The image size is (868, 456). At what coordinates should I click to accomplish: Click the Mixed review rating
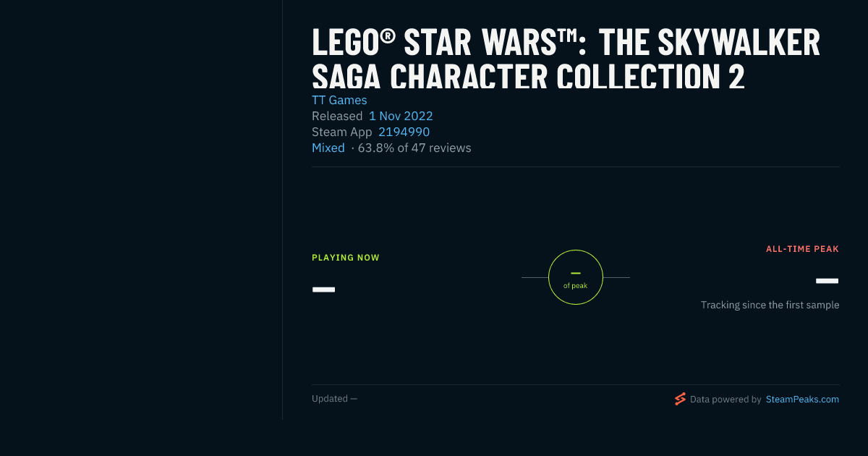tap(328, 148)
